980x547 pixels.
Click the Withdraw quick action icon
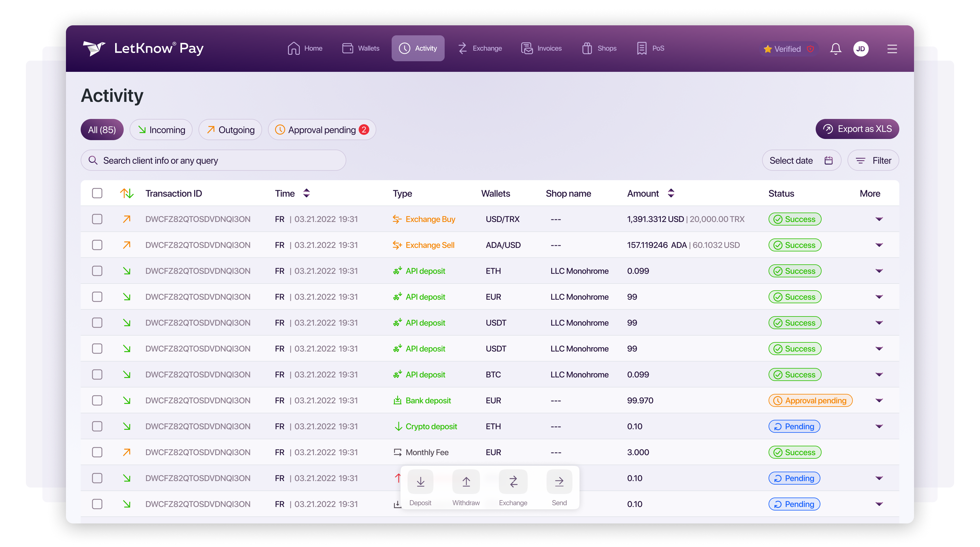pos(466,482)
